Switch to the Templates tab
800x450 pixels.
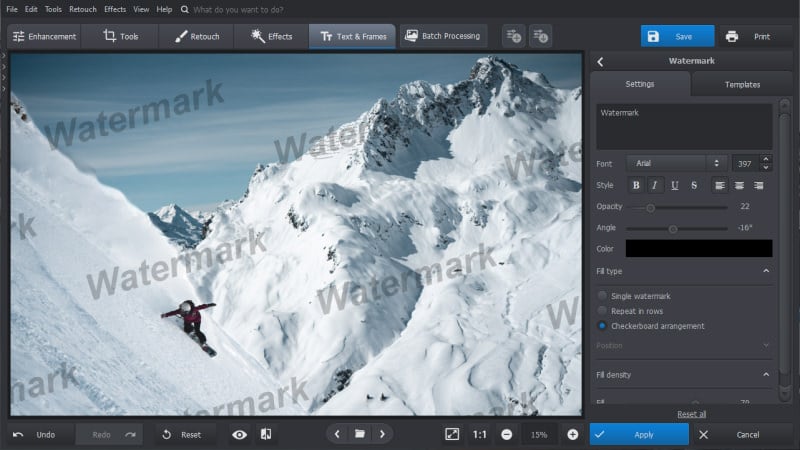point(742,84)
